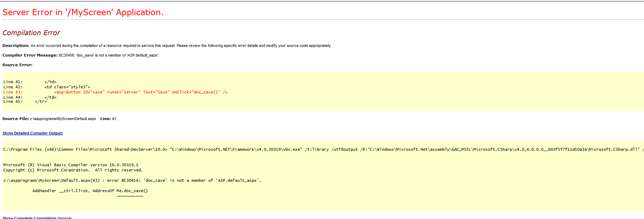Click Line 42 td class style3 code
644x219 pixels.
[x=67, y=87]
